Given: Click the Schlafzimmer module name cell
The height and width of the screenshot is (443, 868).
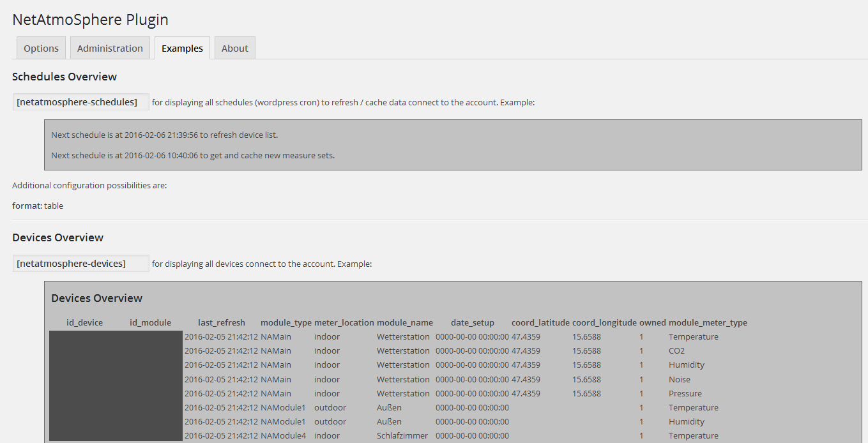Looking at the screenshot, I should click(402, 435).
